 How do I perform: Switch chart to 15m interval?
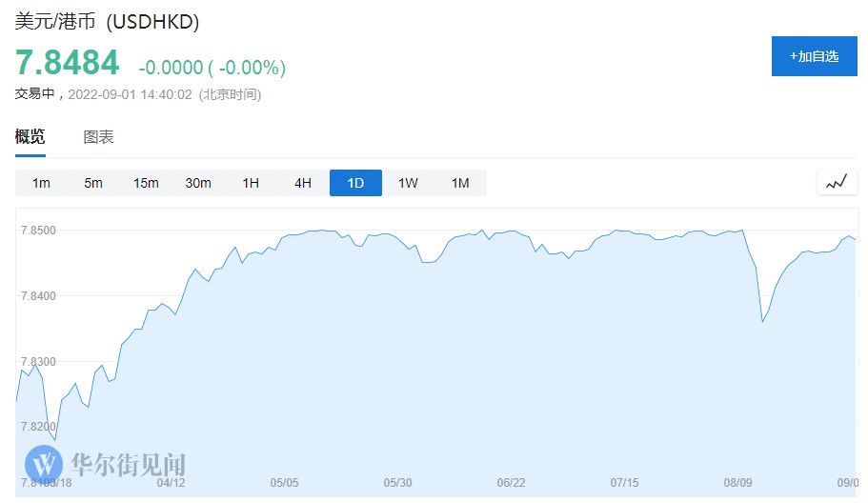click(x=146, y=183)
